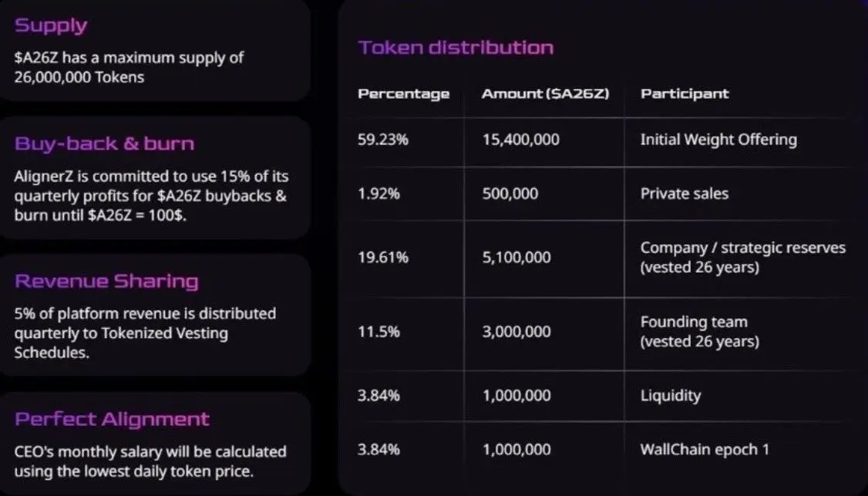Select the Private sales participant cell

[x=684, y=193]
